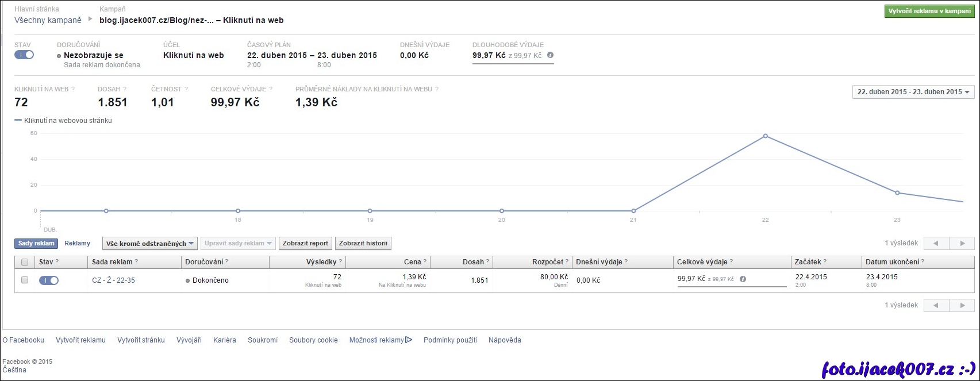Go to previous results page, top arrow
Viewport: 980px width, 381px height.
[x=936, y=243]
